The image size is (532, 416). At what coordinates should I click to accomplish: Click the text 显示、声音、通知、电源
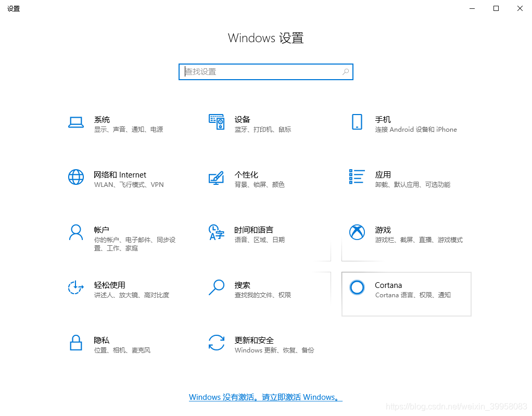(129, 129)
